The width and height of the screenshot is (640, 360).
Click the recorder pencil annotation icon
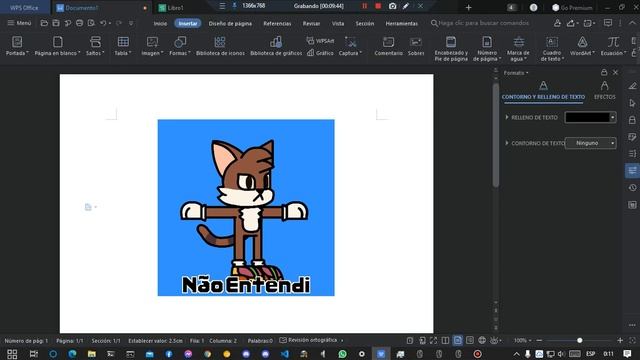(406, 6)
